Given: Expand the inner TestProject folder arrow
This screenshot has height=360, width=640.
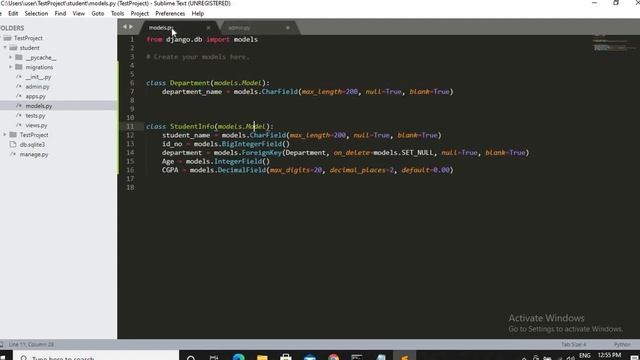Looking at the screenshot, I should pyautogui.click(x=5, y=135).
